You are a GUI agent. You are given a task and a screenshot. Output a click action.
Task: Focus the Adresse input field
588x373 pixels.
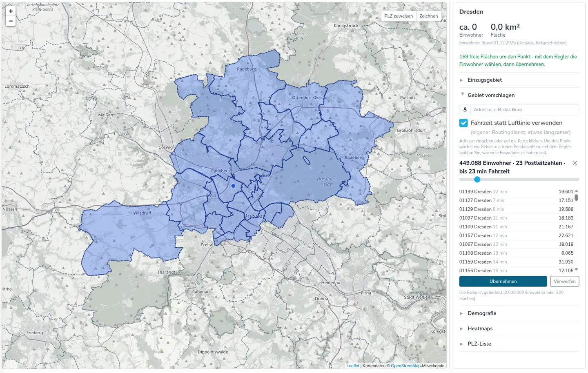point(524,109)
